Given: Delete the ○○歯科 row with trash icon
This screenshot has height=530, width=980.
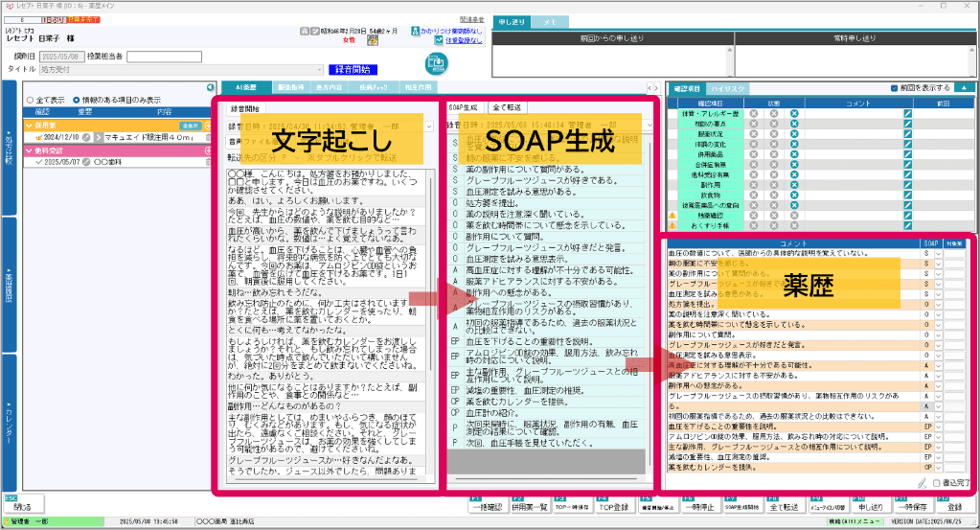Looking at the screenshot, I should pyautogui.click(x=208, y=162).
